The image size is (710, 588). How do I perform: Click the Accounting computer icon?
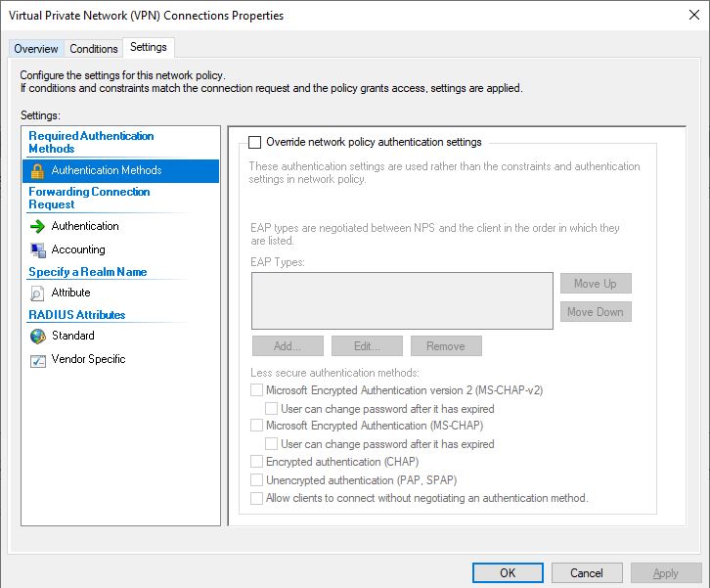click(x=38, y=249)
